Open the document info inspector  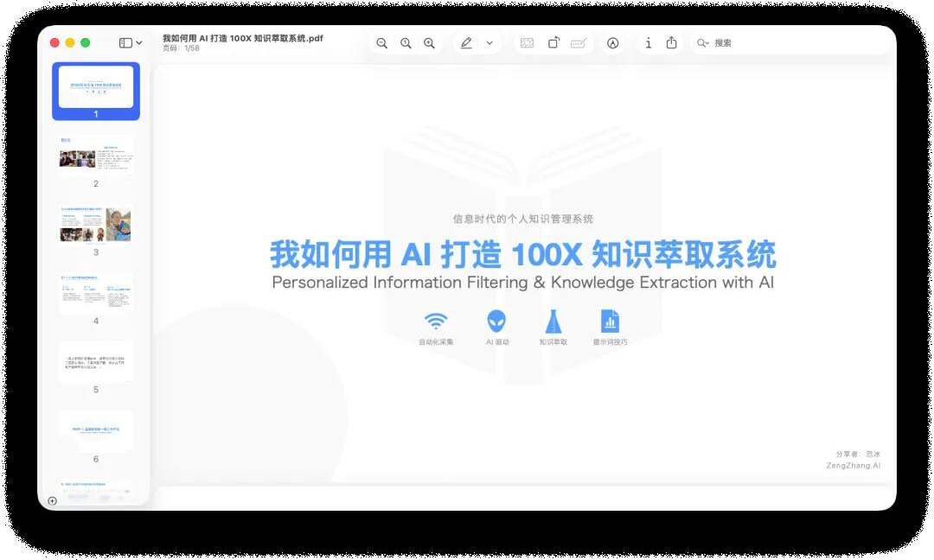(648, 43)
